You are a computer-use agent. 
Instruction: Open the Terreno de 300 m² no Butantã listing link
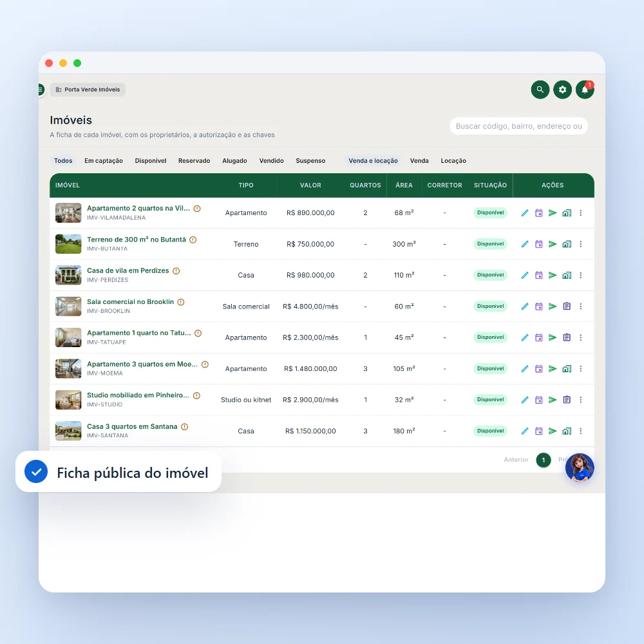tap(137, 240)
